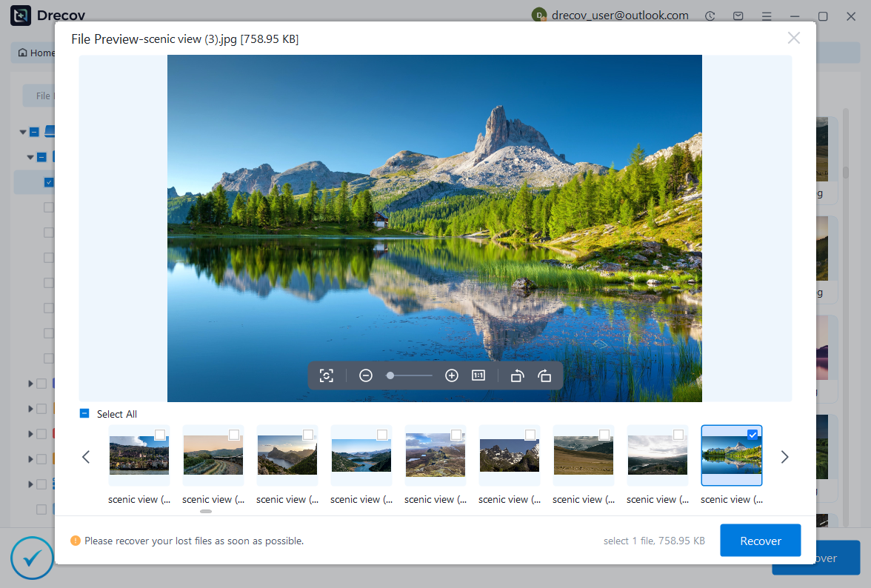Zoom out using the minus icon
This screenshot has width=871, height=588.
pyautogui.click(x=365, y=375)
